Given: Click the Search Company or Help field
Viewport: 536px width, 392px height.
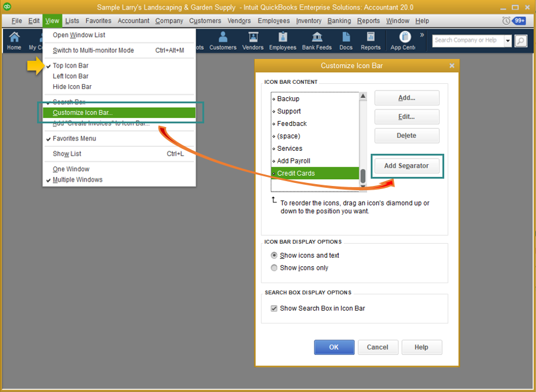Looking at the screenshot, I should tap(468, 41).
